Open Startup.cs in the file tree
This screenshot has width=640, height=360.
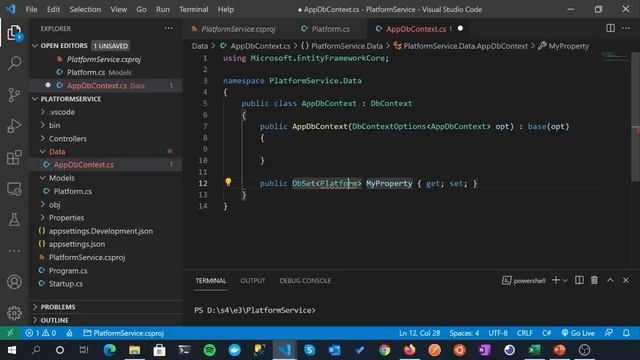click(65, 284)
